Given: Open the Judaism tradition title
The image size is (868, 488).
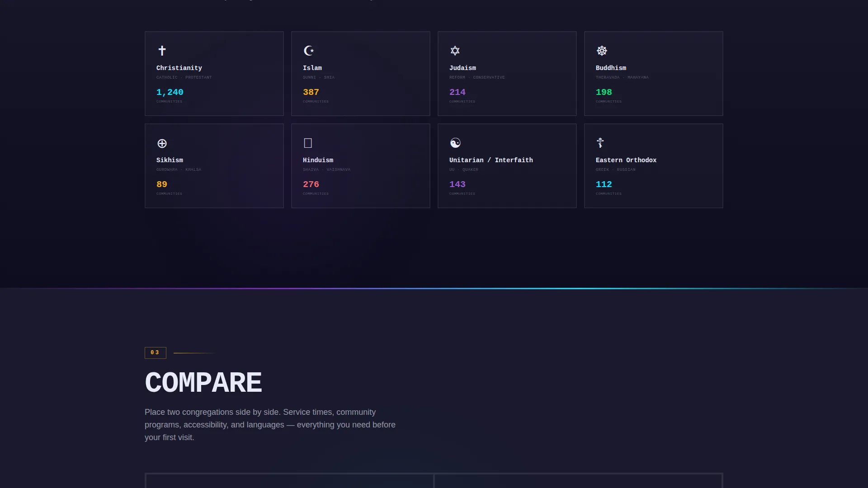Looking at the screenshot, I should (x=462, y=68).
